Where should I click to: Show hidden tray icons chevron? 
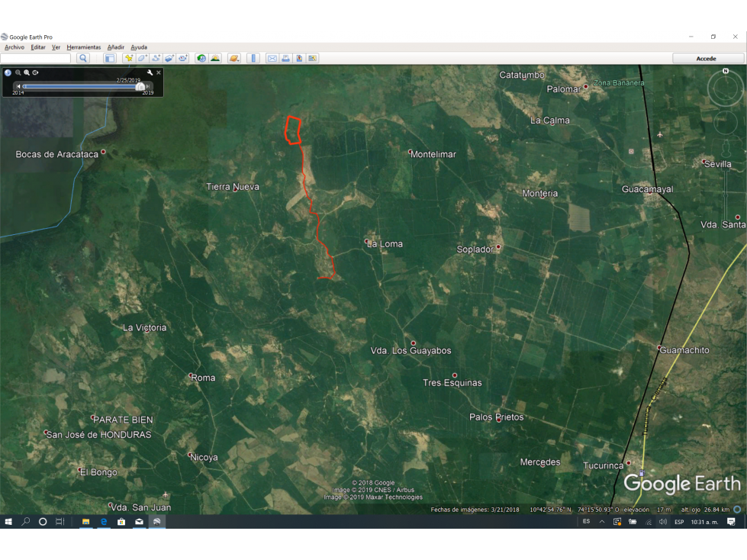[602, 522]
